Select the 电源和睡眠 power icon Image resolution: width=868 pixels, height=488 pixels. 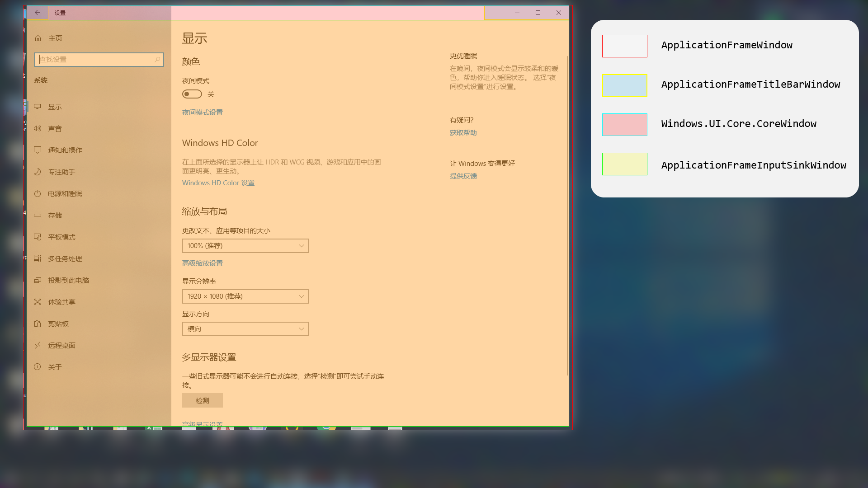(x=38, y=193)
